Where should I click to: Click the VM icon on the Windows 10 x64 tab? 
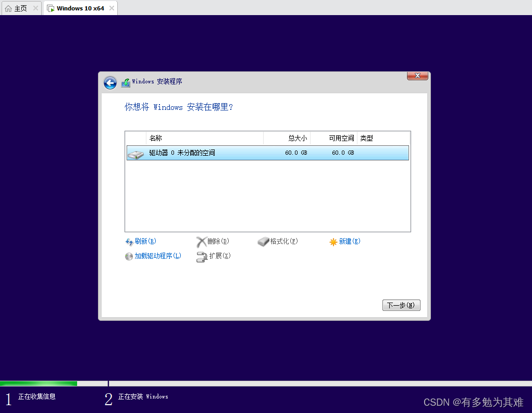[51, 8]
